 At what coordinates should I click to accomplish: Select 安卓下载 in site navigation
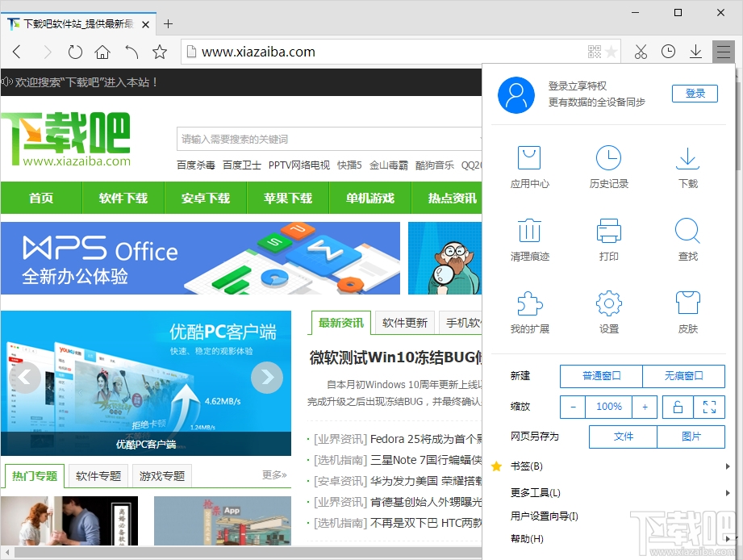click(x=204, y=197)
